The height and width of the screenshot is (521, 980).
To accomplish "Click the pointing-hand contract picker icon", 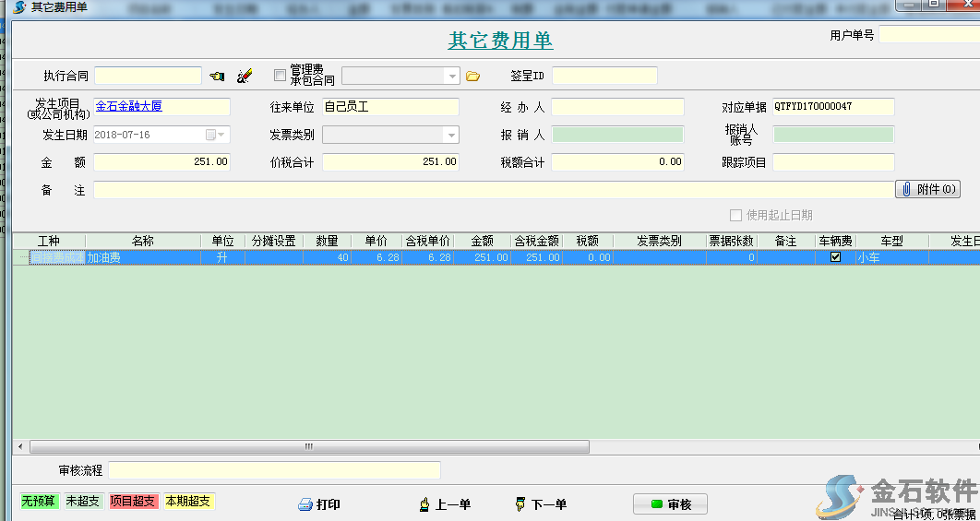I will (x=217, y=77).
